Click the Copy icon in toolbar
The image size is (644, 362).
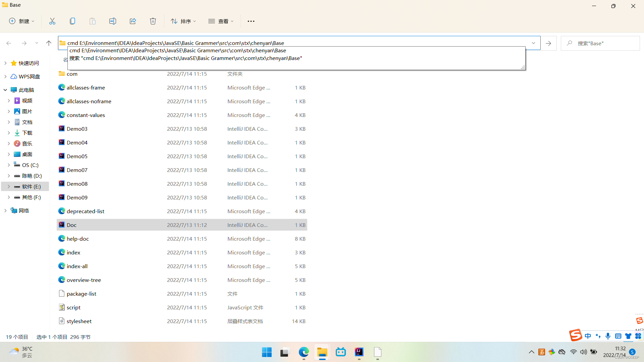coord(72,21)
